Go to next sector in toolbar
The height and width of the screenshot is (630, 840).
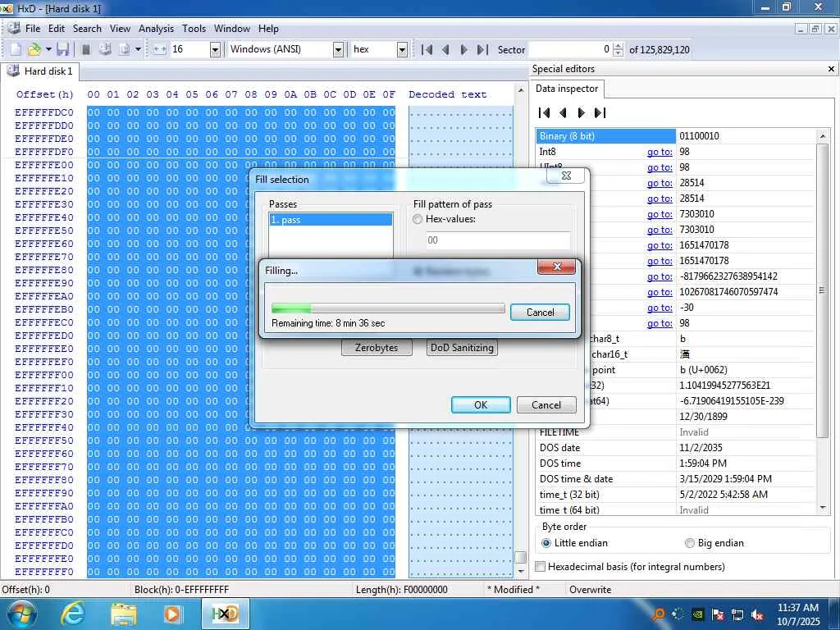click(464, 50)
